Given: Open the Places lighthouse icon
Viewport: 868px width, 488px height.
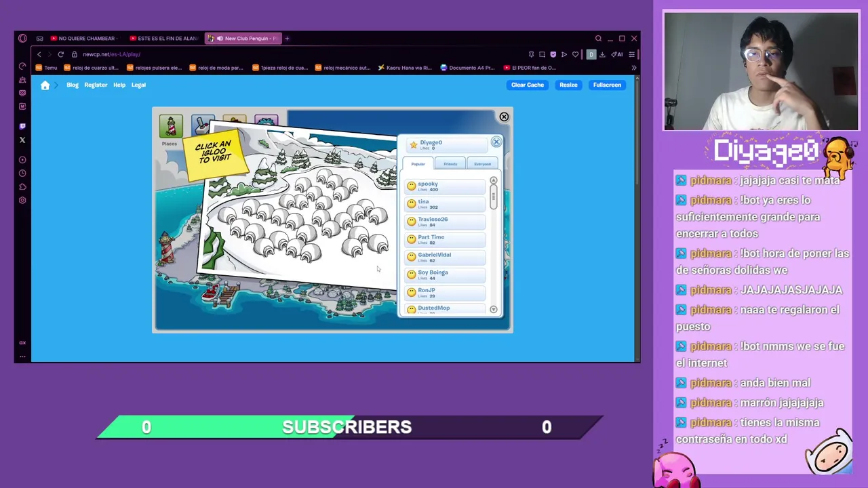Looking at the screenshot, I should click(x=171, y=127).
